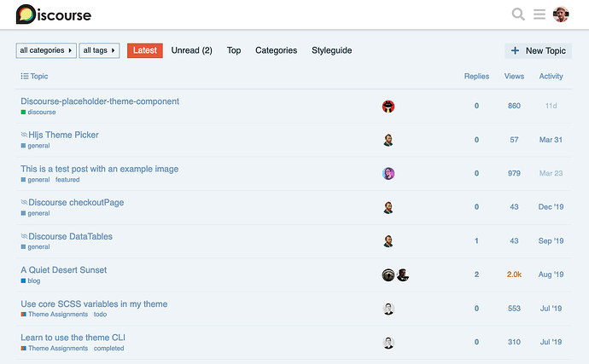This screenshot has width=589, height=364.
Task: Open the hamburger menu icon
Action: [x=539, y=14]
